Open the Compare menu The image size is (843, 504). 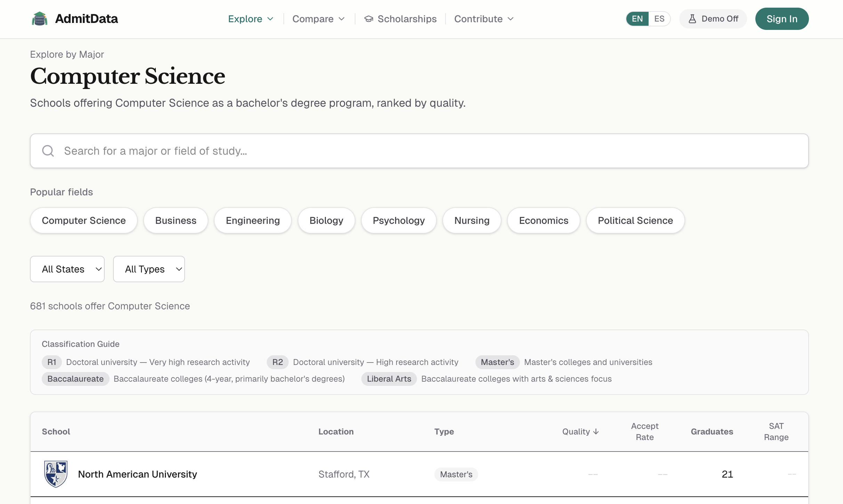coord(318,19)
